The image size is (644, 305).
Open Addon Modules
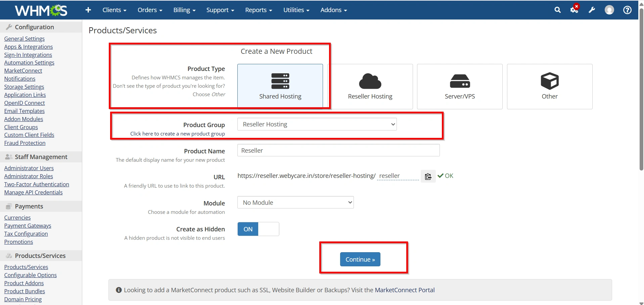pyautogui.click(x=24, y=119)
